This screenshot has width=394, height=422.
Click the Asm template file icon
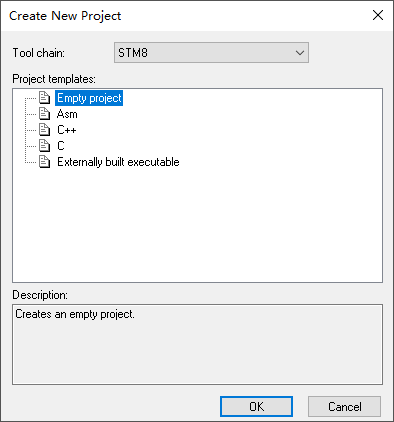45,114
